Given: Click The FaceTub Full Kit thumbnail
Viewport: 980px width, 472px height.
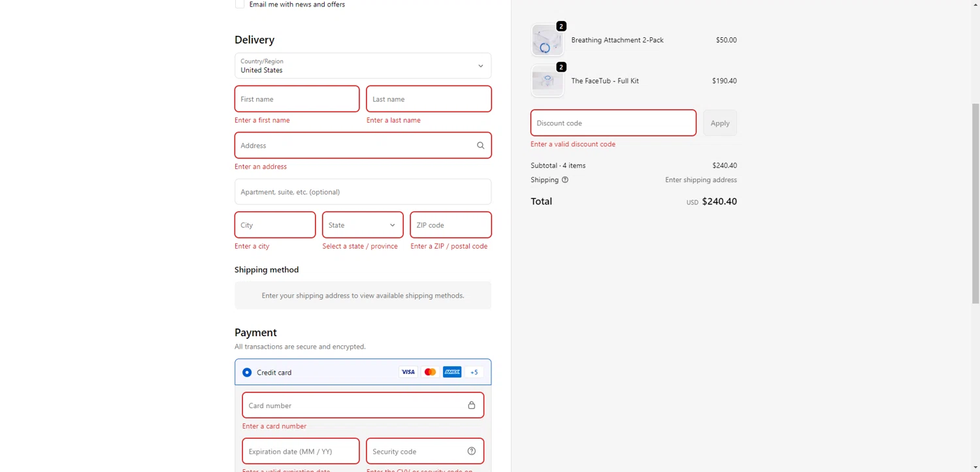Looking at the screenshot, I should pos(547,81).
